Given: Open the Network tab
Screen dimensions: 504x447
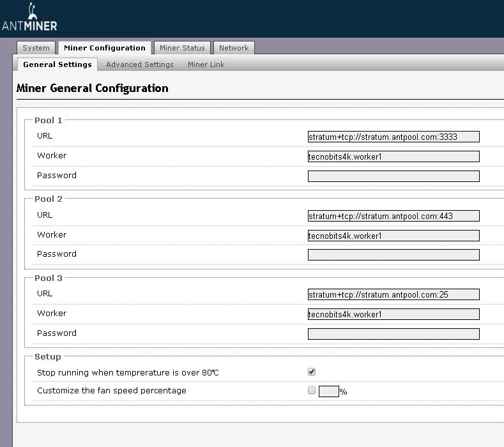Looking at the screenshot, I should 234,47.
